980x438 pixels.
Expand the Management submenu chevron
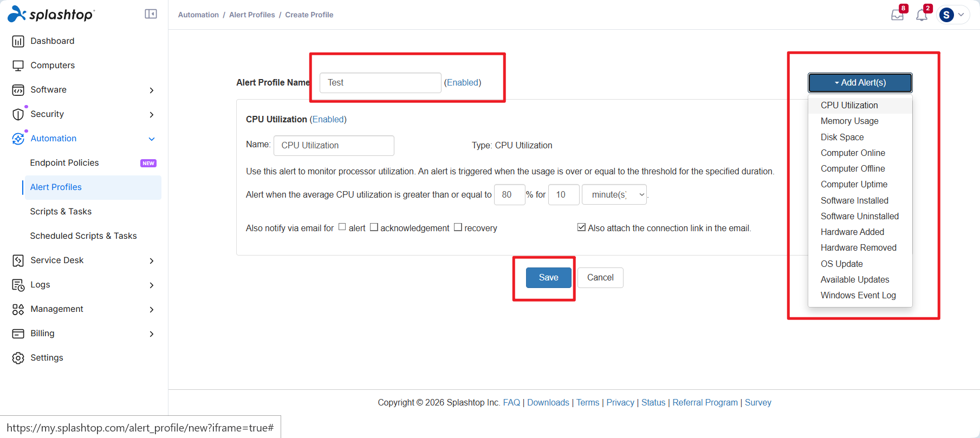pos(152,310)
